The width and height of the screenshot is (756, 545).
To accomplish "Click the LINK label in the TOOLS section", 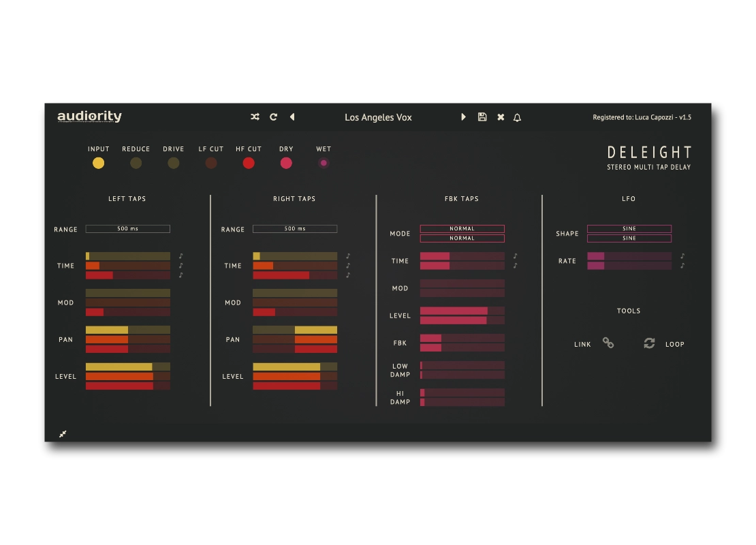I will [584, 344].
